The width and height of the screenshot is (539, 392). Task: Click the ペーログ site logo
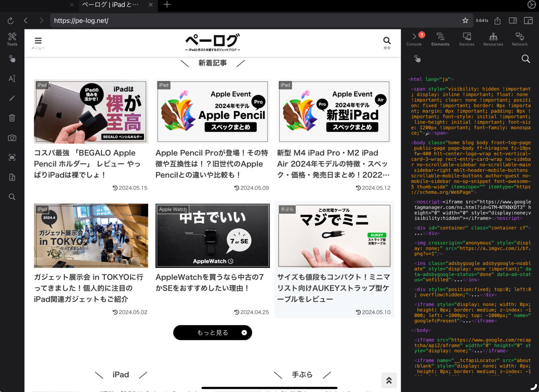pos(212,42)
